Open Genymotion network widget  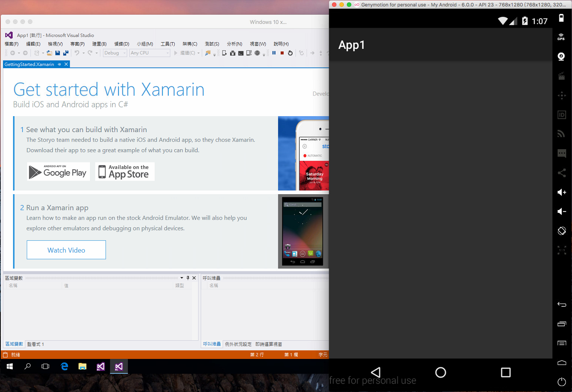(561, 134)
